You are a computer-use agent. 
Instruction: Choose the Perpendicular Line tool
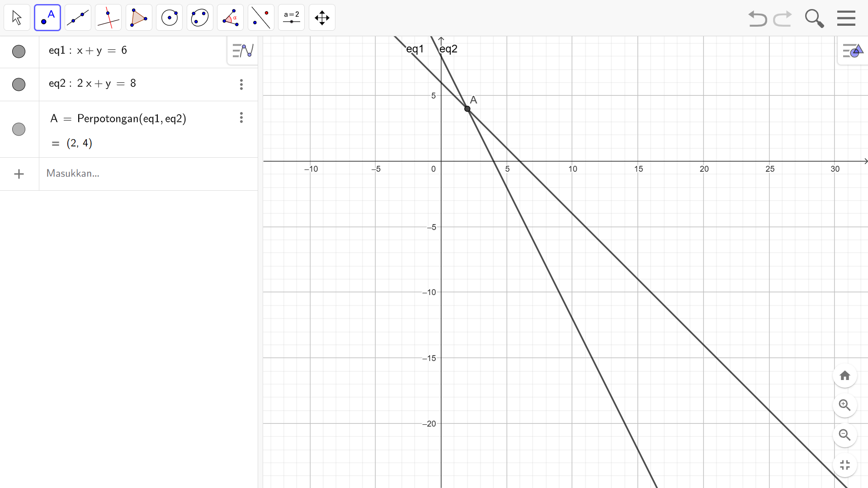pos(108,18)
